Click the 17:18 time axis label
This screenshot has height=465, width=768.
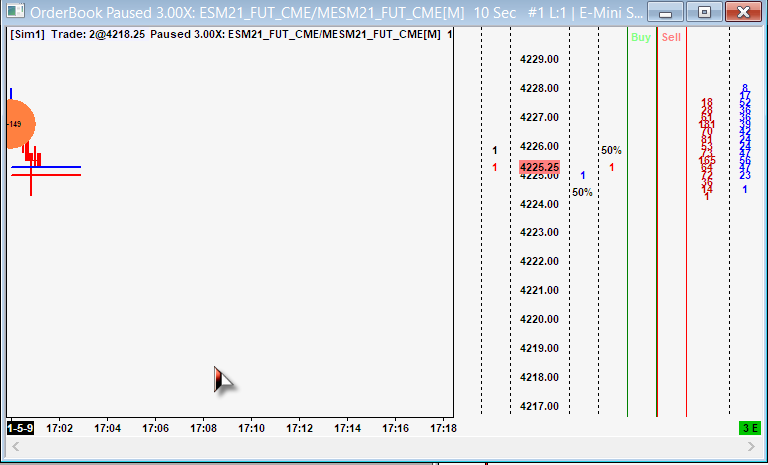pyautogui.click(x=443, y=428)
